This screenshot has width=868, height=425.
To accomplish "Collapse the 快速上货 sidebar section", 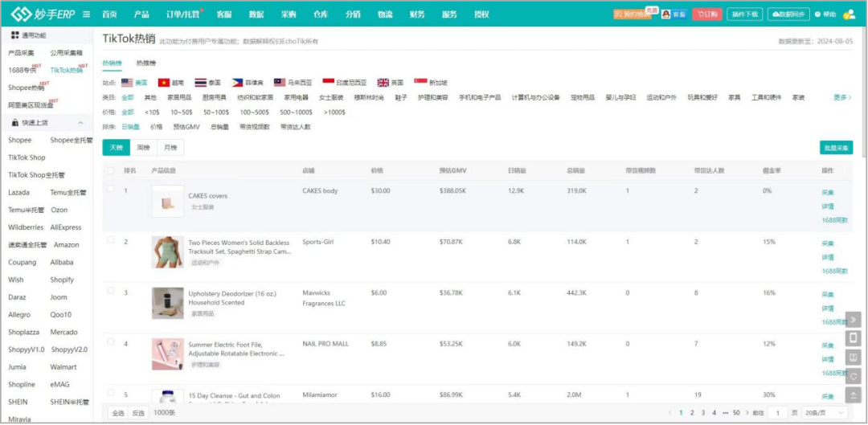I will click(81, 123).
